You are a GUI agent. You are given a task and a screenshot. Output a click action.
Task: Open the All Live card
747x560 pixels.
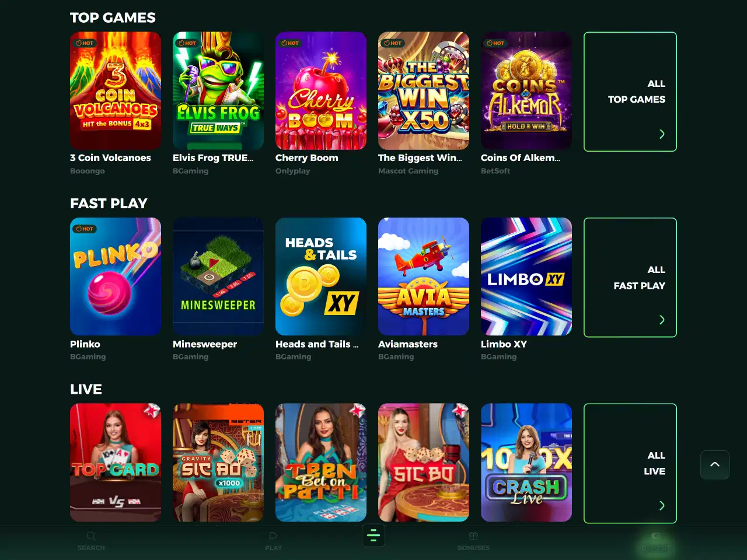click(x=630, y=463)
